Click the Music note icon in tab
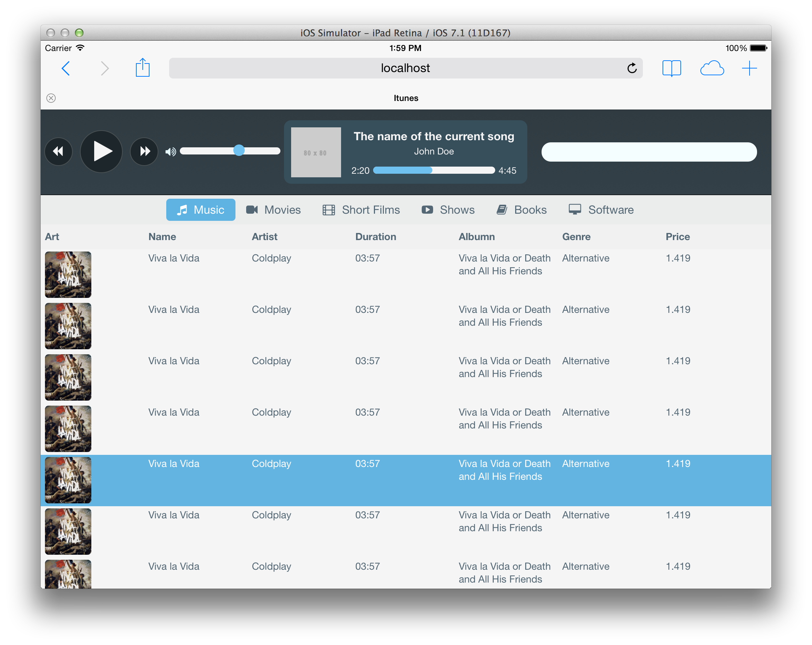 tap(182, 210)
